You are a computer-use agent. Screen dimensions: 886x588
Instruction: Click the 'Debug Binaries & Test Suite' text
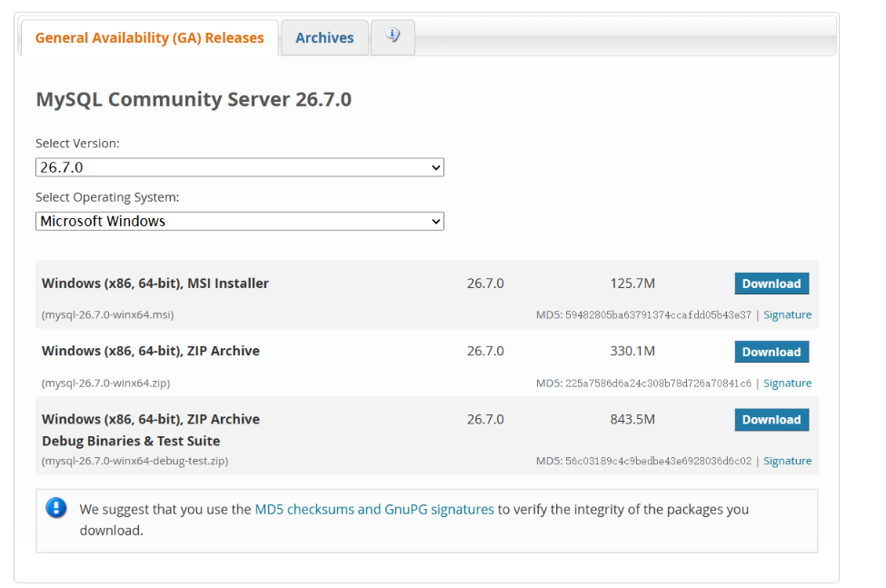131,441
